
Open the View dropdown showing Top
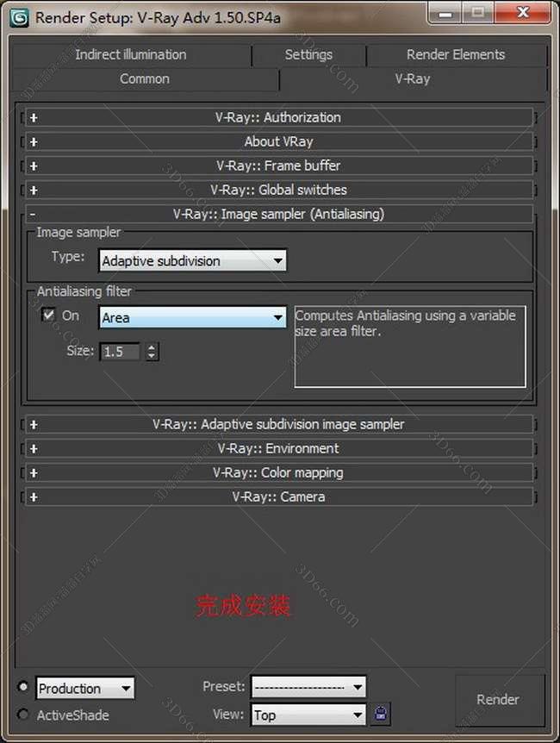point(308,715)
